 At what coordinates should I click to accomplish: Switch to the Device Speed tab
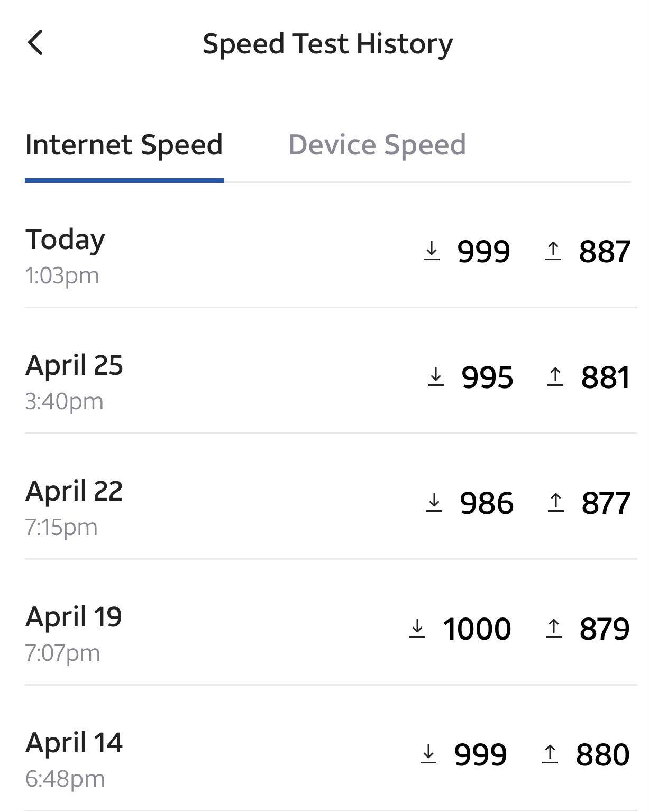377,145
